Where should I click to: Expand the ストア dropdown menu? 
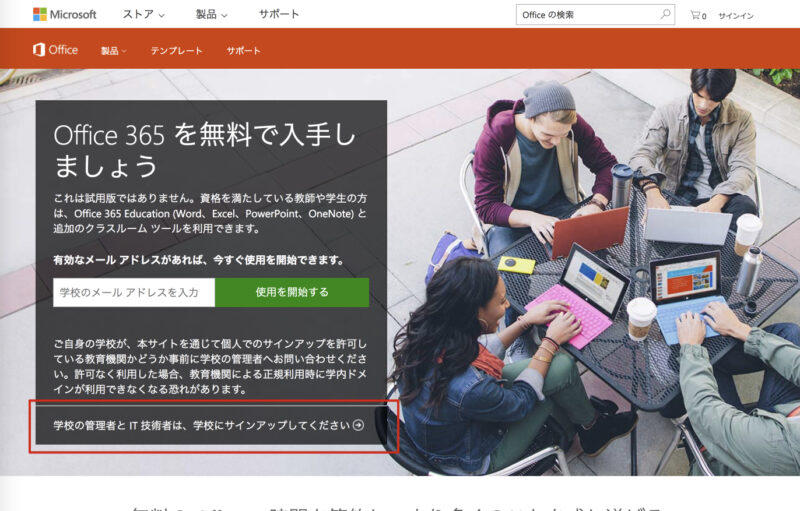(143, 14)
